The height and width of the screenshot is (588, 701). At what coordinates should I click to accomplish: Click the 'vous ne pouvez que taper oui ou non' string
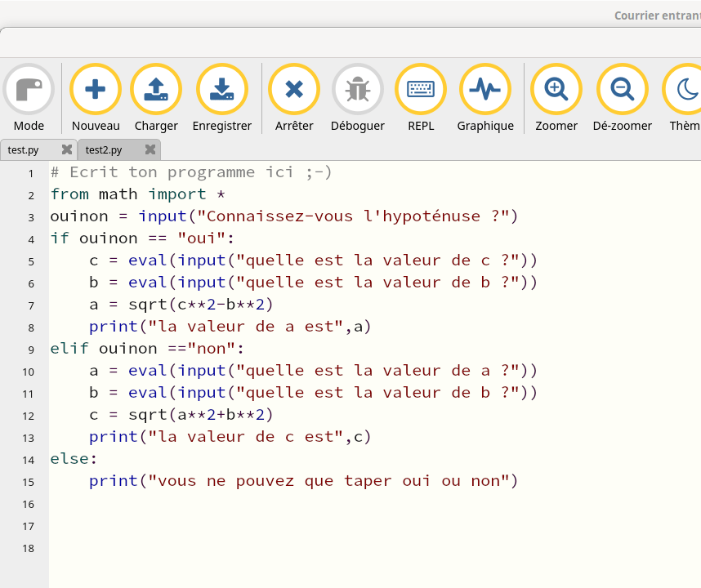point(328,481)
